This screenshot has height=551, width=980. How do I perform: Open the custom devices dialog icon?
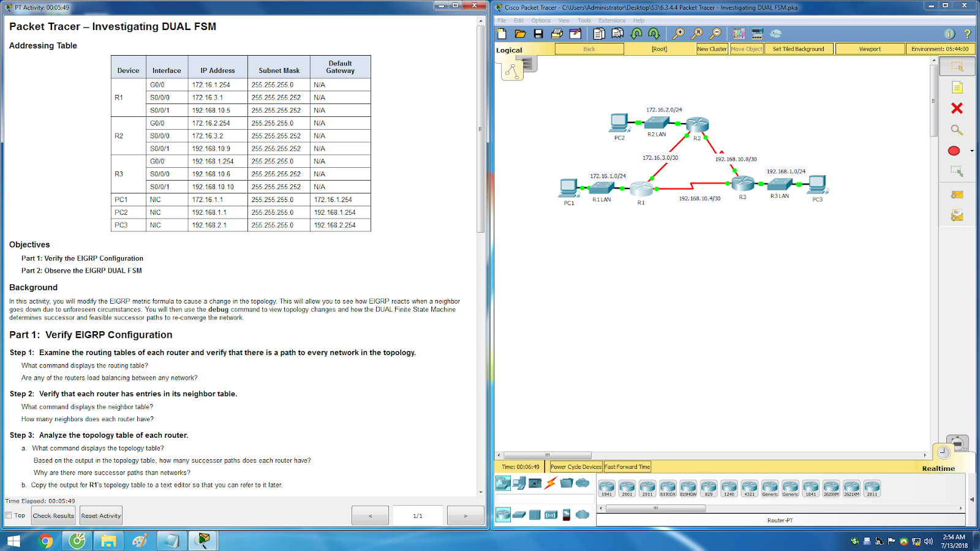(758, 34)
